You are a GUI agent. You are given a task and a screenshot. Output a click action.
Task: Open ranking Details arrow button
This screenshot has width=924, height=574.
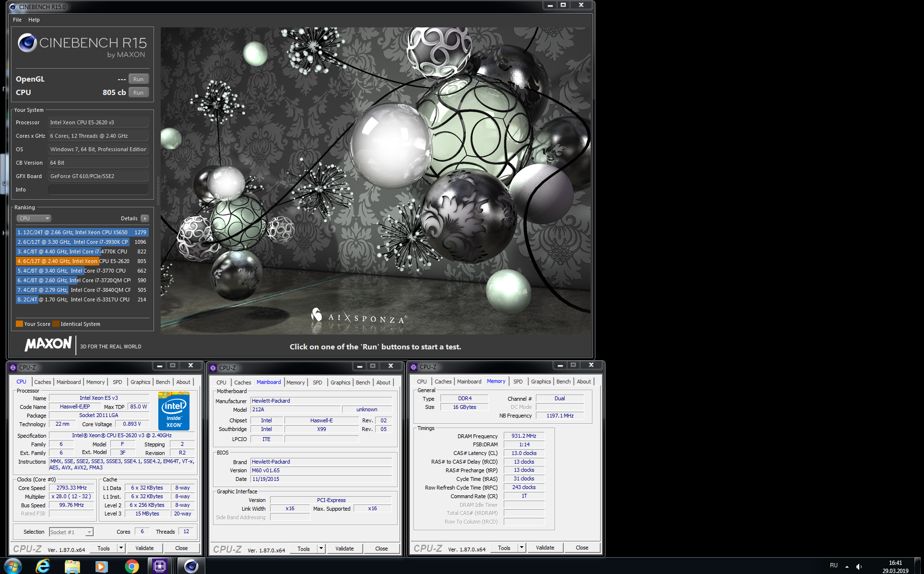pos(144,218)
